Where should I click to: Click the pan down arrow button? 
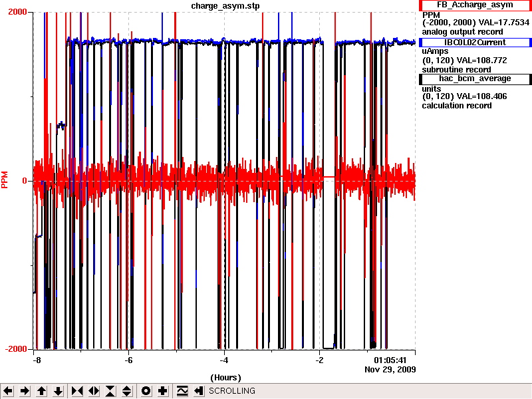pyautogui.click(x=59, y=391)
